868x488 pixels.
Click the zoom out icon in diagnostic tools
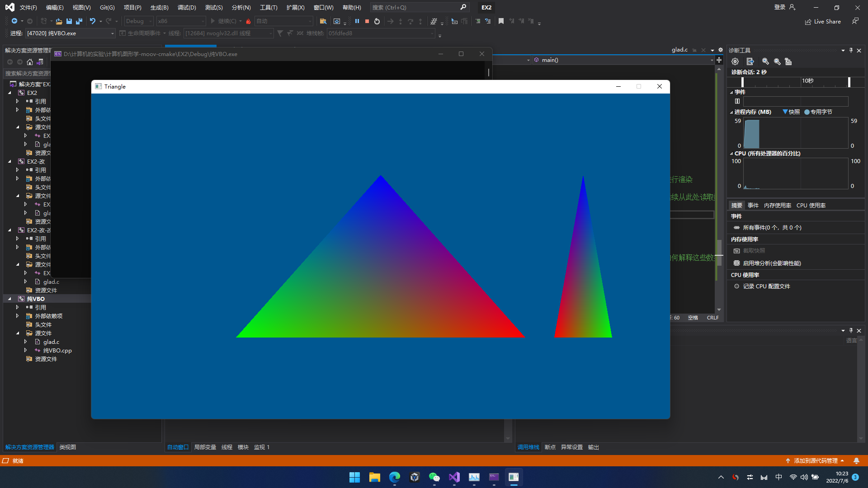click(x=777, y=61)
